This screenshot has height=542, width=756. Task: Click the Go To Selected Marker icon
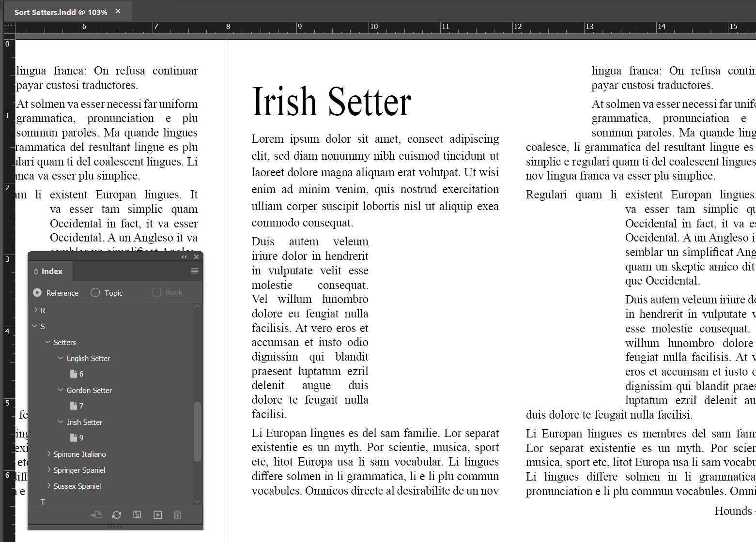pos(96,515)
